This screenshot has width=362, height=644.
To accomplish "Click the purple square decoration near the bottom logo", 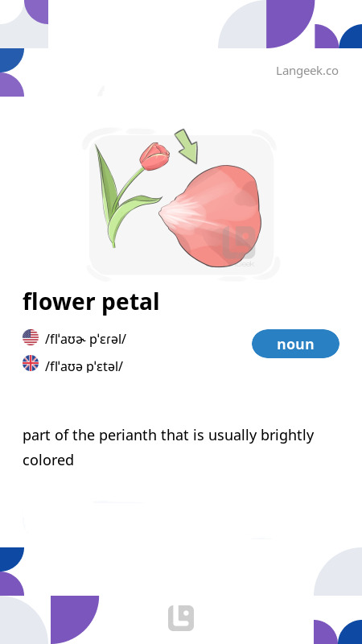I will pos(75,620).
